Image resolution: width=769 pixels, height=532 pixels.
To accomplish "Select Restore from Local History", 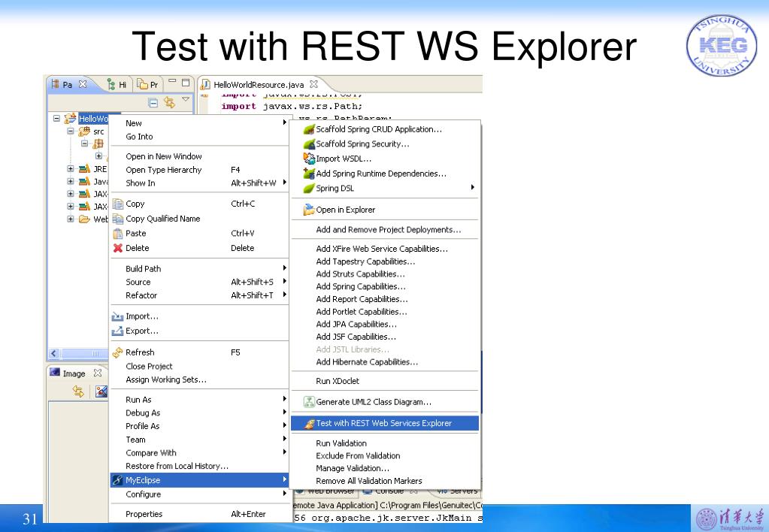I will [177, 467].
